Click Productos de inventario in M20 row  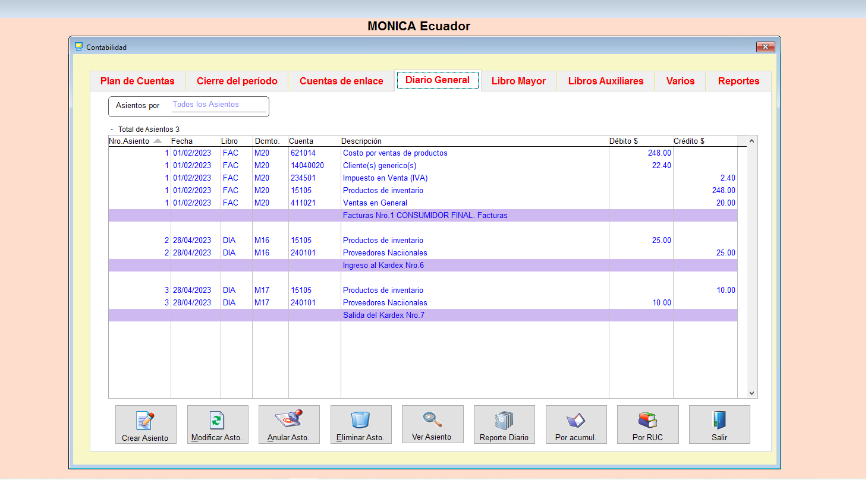[383, 191]
